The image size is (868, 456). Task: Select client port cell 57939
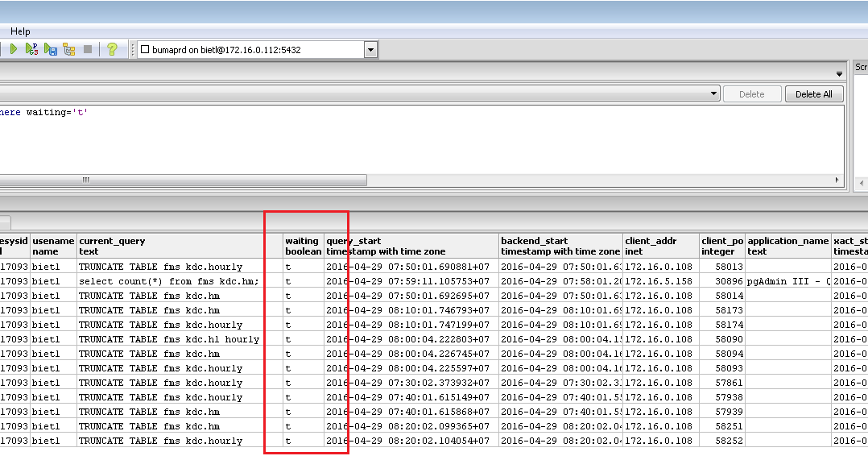[x=722, y=412]
